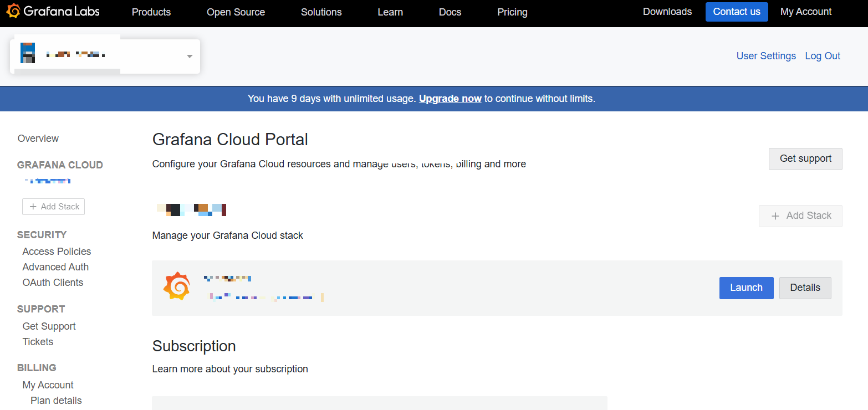Select Overview in the sidebar

click(x=38, y=139)
